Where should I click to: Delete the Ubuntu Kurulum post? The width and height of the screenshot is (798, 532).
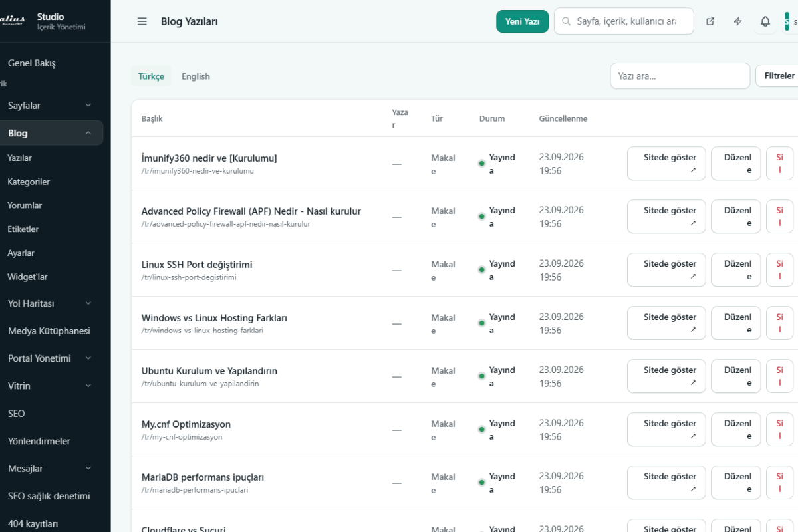780,376
